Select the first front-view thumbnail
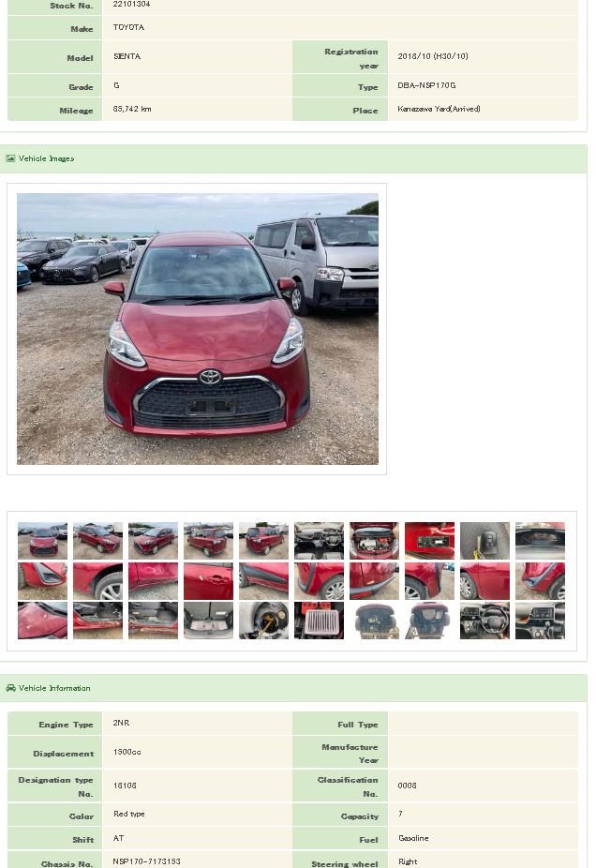Image resolution: width=596 pixels, height=868 pixels. (x=42, y=540)
